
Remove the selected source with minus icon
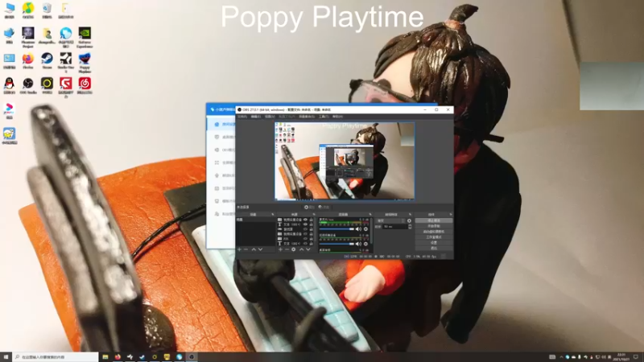[287, 249]
